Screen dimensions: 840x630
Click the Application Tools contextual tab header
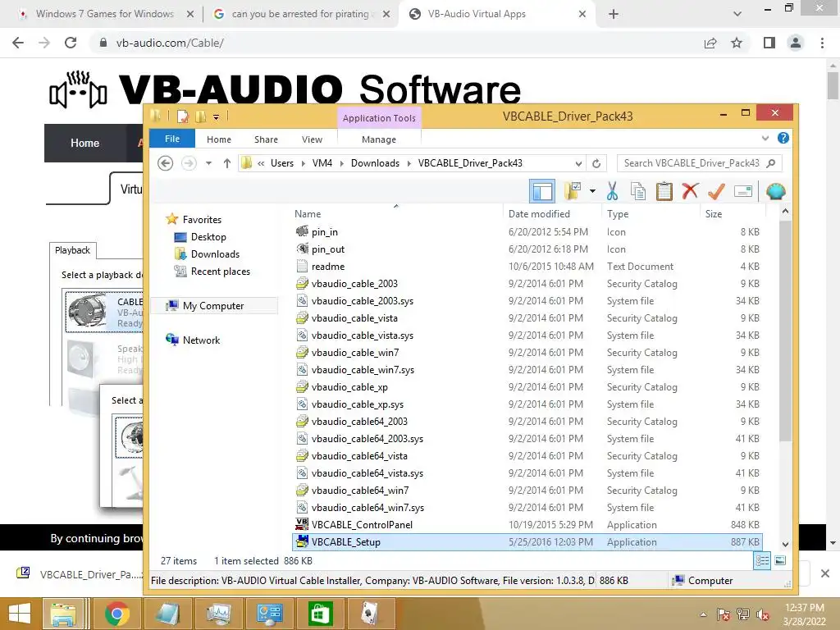click(x=379, y=118)
